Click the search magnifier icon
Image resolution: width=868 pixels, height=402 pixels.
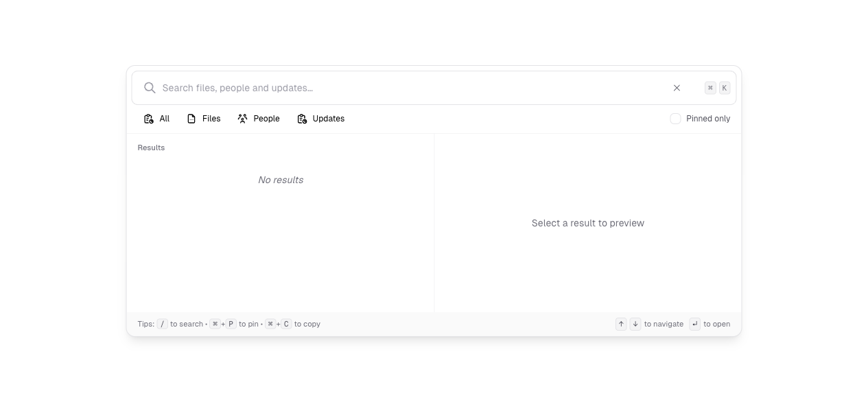point(150,88)
